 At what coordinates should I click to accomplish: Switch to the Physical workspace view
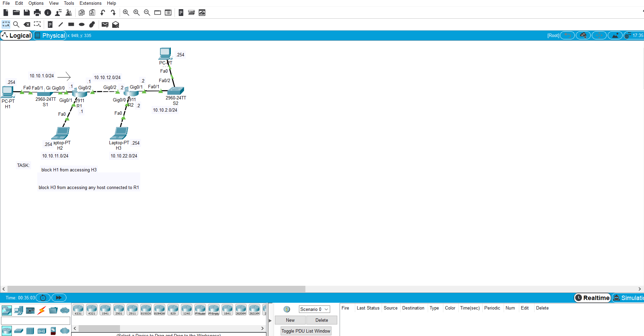click(x=49, y=35)
